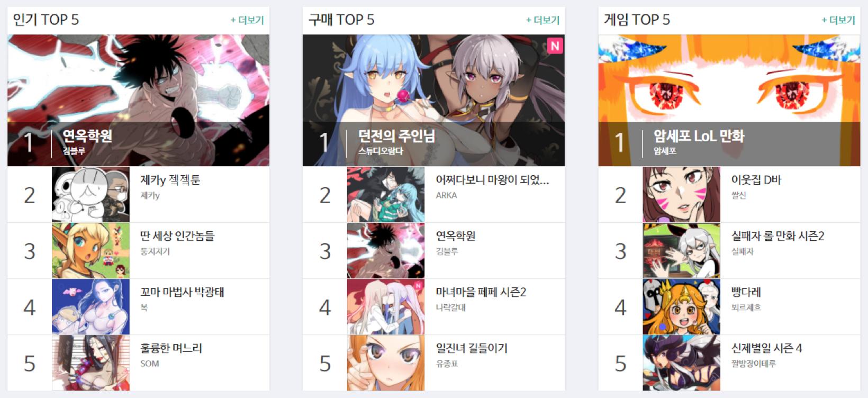868x398 pixels.
Task: Click 마녀마을 페페 시즌2 title text
Action: (x=481, y=292)
